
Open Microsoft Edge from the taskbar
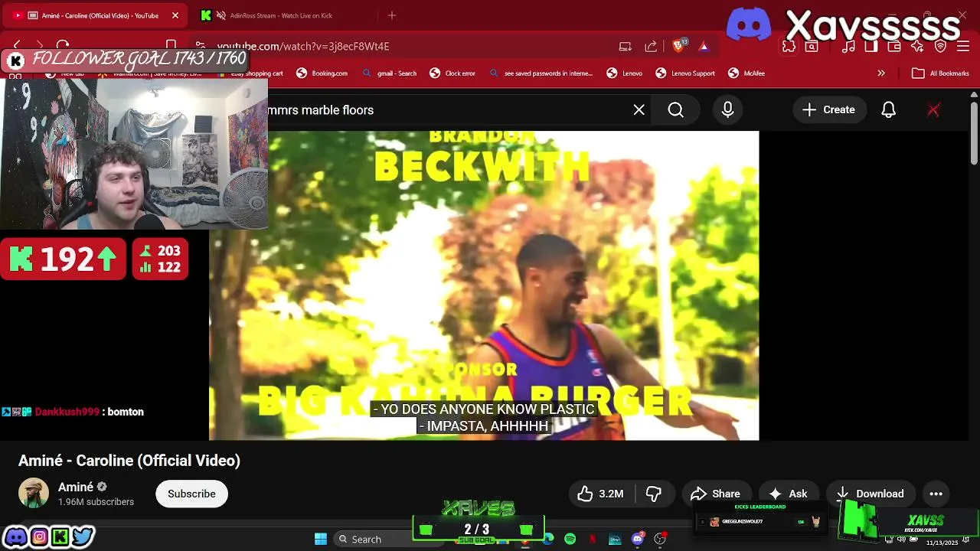tap(547, 539)
